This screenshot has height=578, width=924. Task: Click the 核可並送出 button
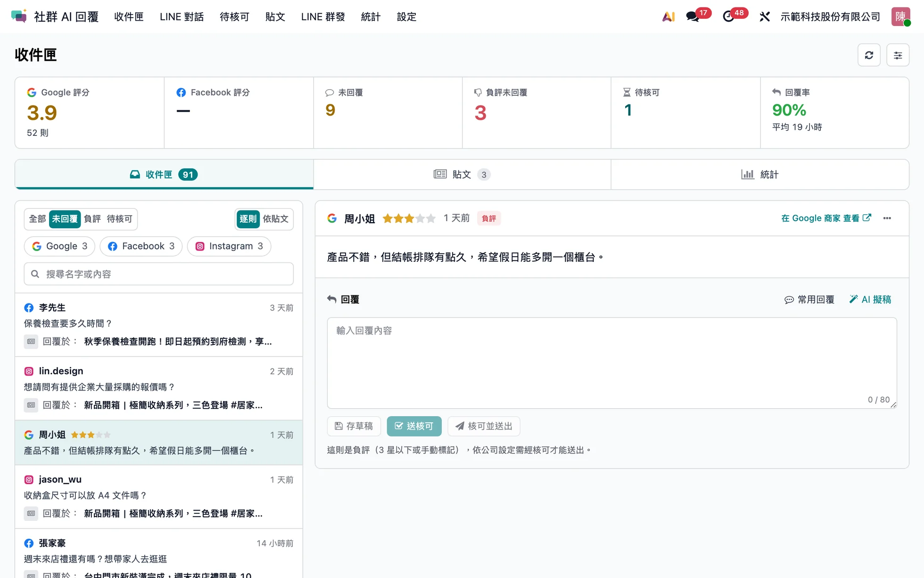484,426
